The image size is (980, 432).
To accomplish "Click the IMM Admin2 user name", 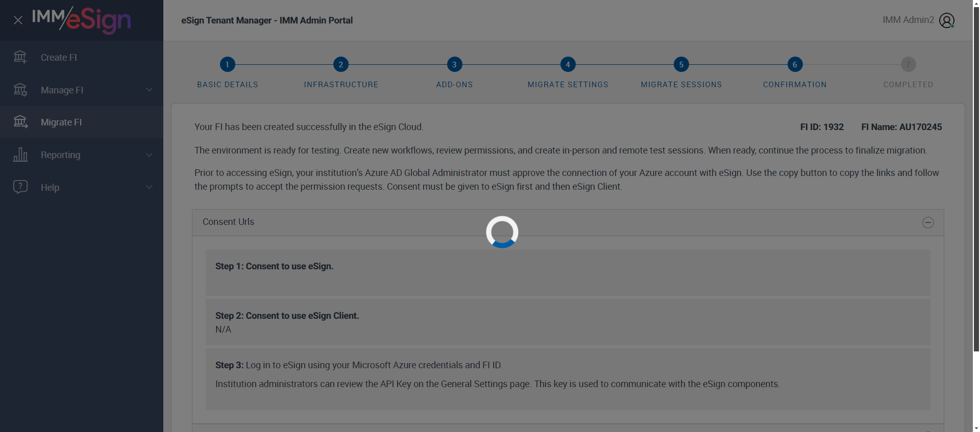I will click(x=908, y=20).
